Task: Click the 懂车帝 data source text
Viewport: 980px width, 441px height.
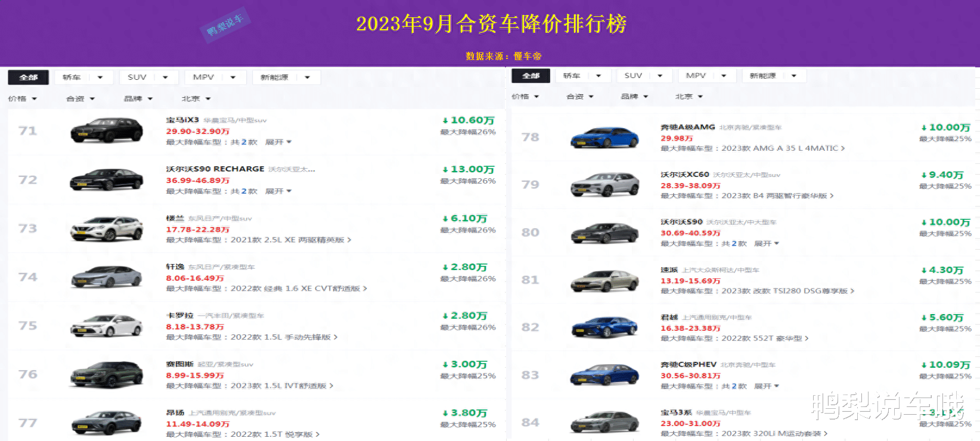Action: pos(528,56)
